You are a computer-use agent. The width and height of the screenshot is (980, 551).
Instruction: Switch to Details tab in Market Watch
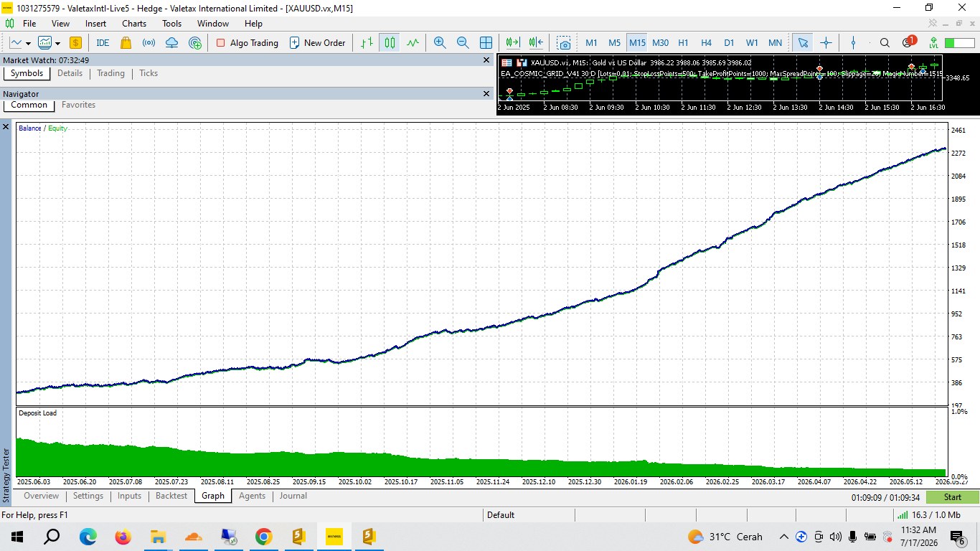click(70, 73)
